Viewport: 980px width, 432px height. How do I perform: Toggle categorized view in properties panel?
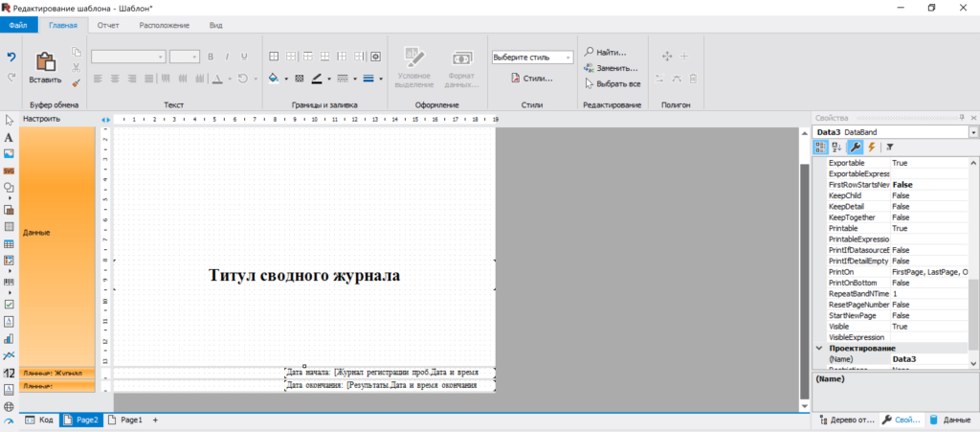820,147
